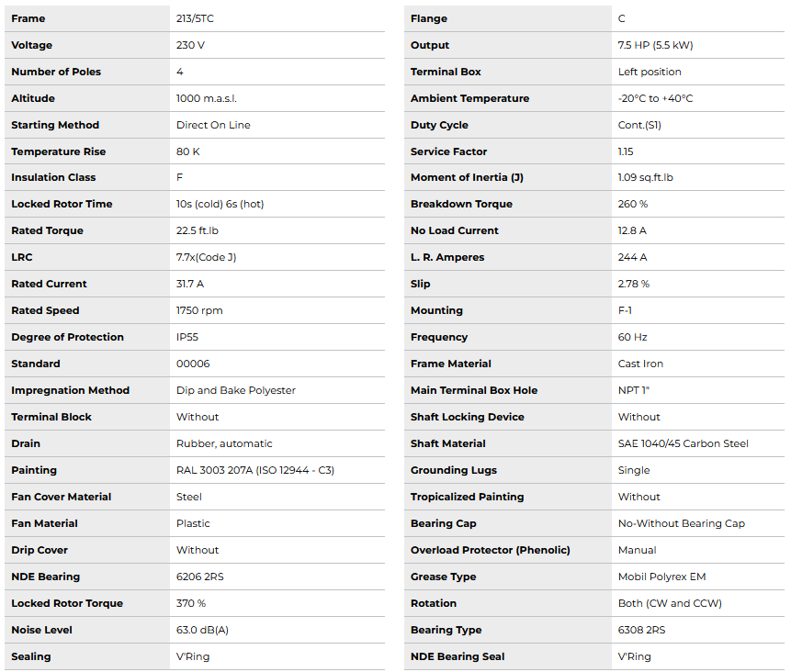Viewport: 791px width, 672px height.
Task: Select the 213/5TC frame value
Action: 198,18
